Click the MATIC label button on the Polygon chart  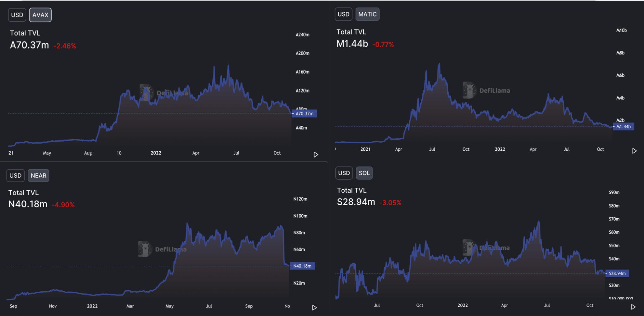point(367,14)
